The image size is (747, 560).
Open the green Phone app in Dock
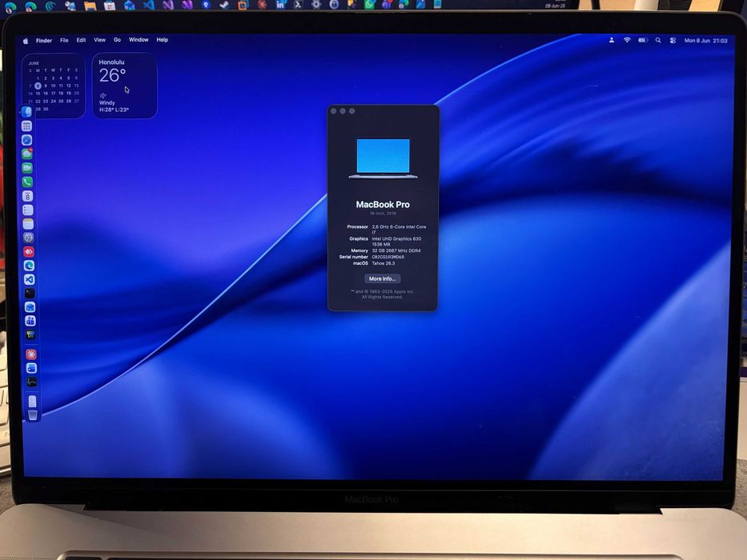coord(27,182)
